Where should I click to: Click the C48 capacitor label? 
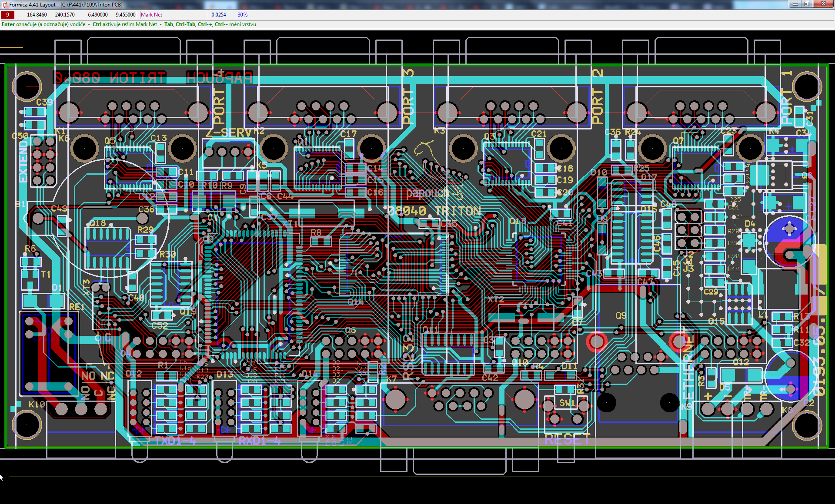668,204
